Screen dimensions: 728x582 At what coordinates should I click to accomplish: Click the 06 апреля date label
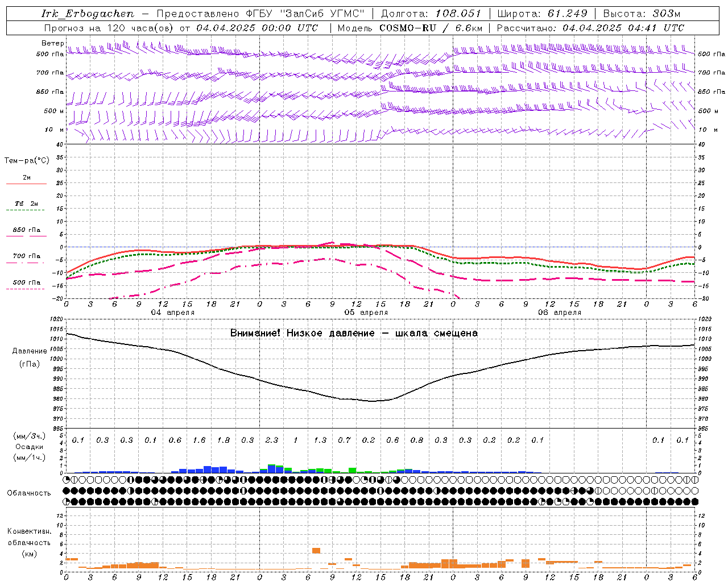pos(559,313)
